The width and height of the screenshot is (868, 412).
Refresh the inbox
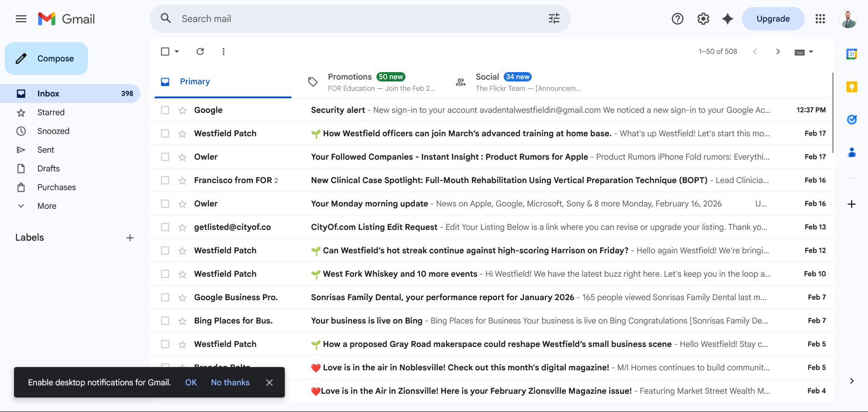(200, 51)
